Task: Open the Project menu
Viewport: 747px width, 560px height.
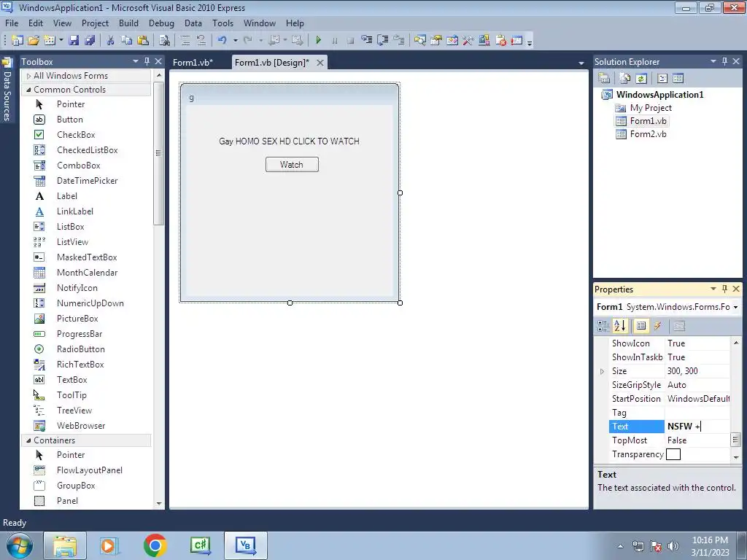Action: (95, 23)
